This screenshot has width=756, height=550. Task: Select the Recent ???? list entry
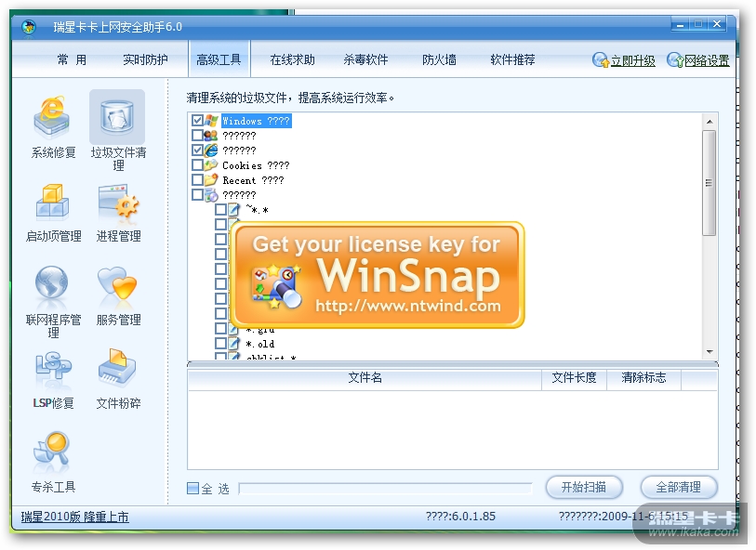click(253, 180)
